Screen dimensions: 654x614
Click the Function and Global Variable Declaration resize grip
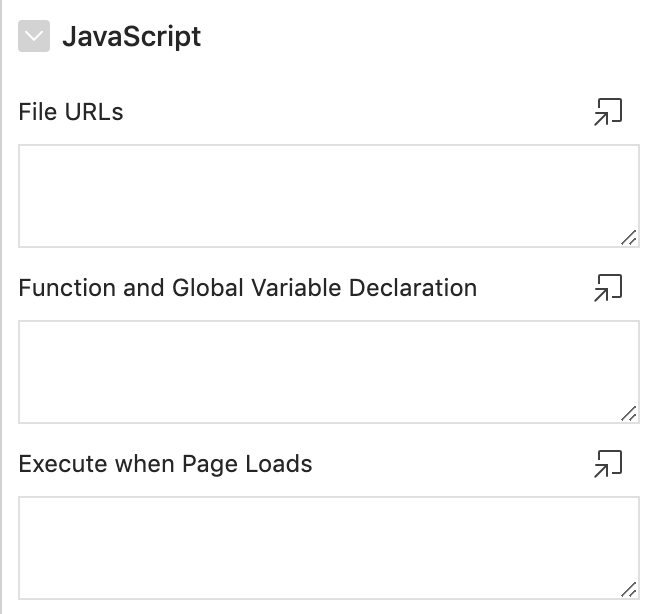tap(628, 413)
